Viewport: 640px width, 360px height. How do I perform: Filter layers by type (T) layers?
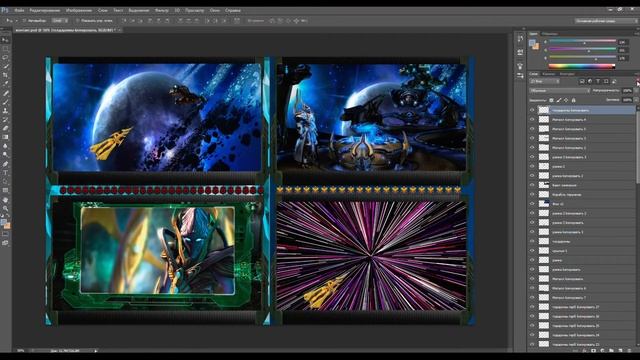click(x=598, y=81)
